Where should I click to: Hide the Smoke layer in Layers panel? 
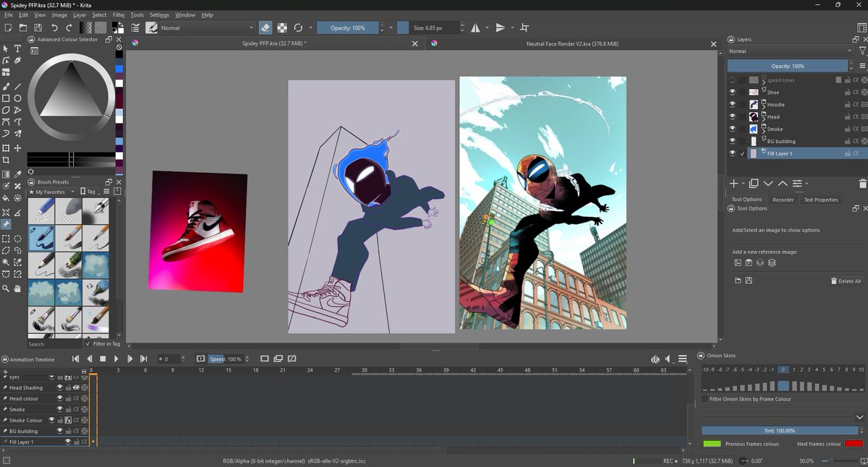[x=733, y=129]
